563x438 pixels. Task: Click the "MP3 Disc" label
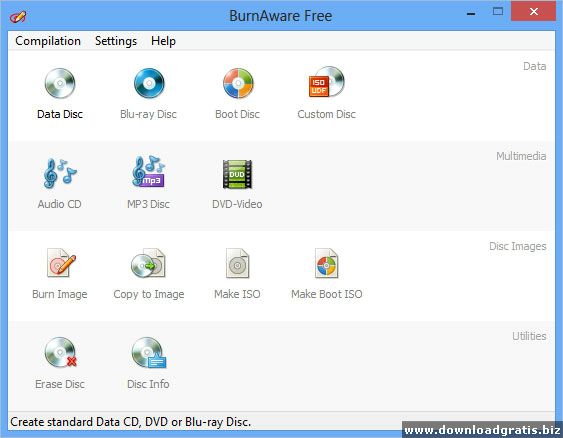pos(148,204)
